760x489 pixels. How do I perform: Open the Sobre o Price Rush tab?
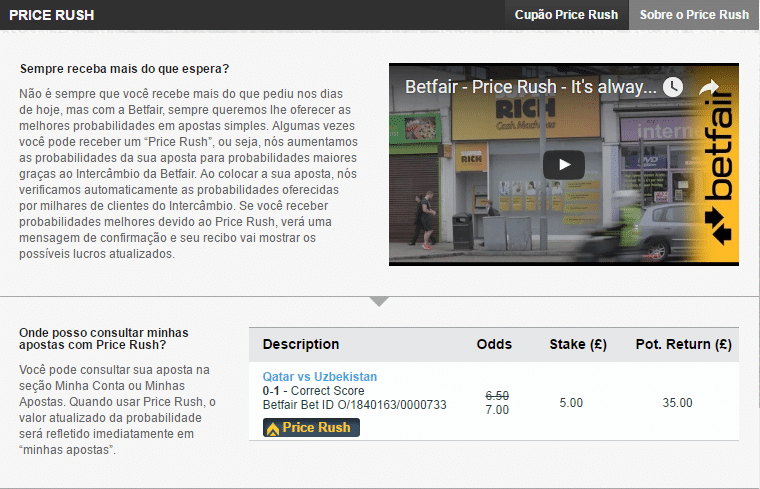tap(694, 15)
